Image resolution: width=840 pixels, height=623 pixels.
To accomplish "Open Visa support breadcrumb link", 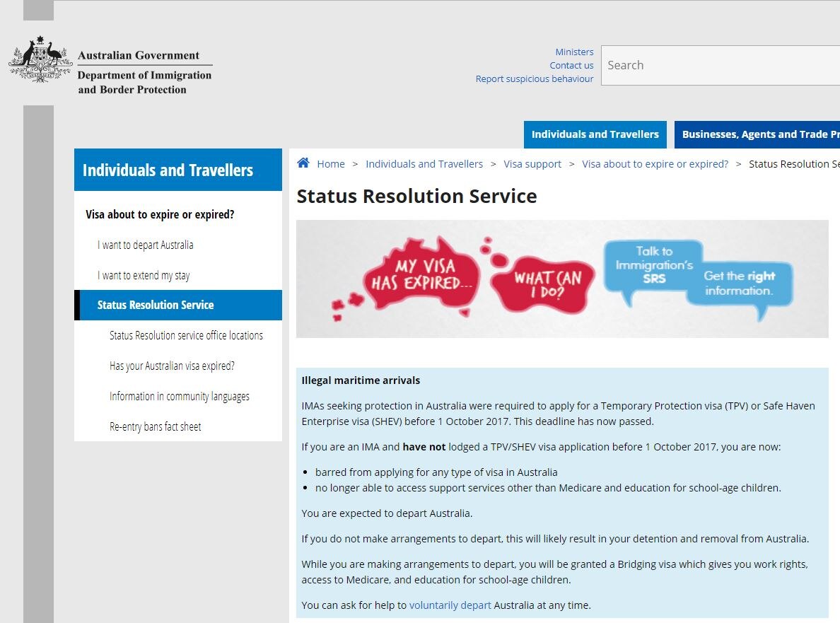I will pyautogui.click(x=532, y=164).
